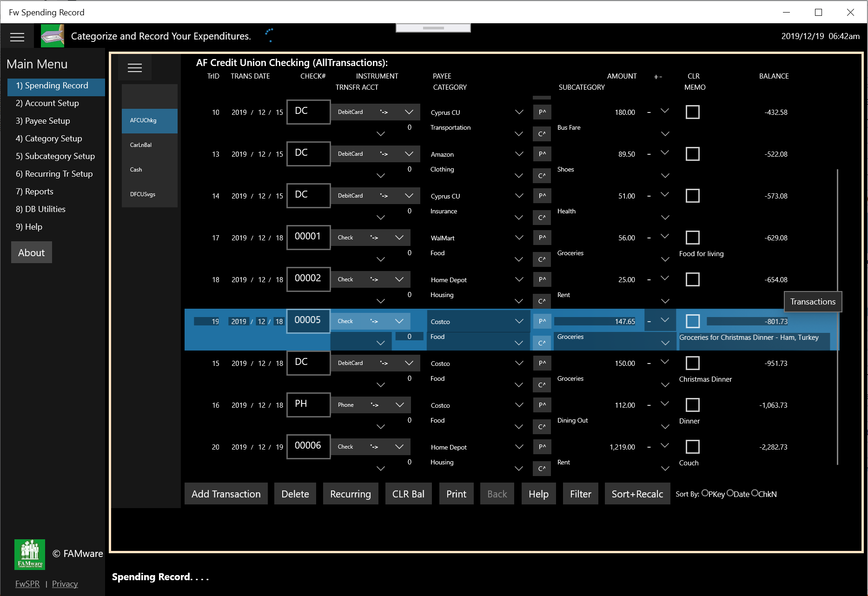Click the About button
Image resolution: width=868 pixels, height=596 pixels.
(32, 252)
